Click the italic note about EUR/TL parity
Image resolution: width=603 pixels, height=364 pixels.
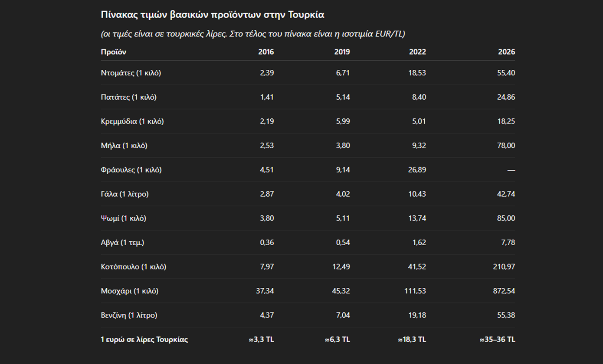252,34
